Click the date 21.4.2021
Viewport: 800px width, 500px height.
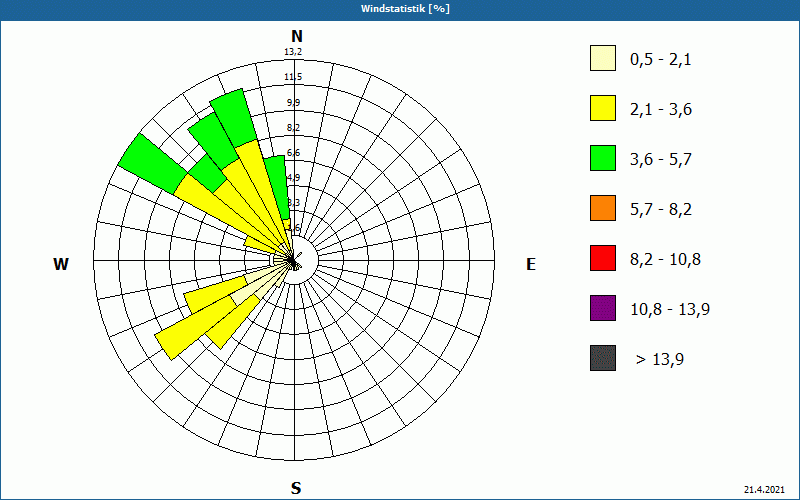(764, 489)
